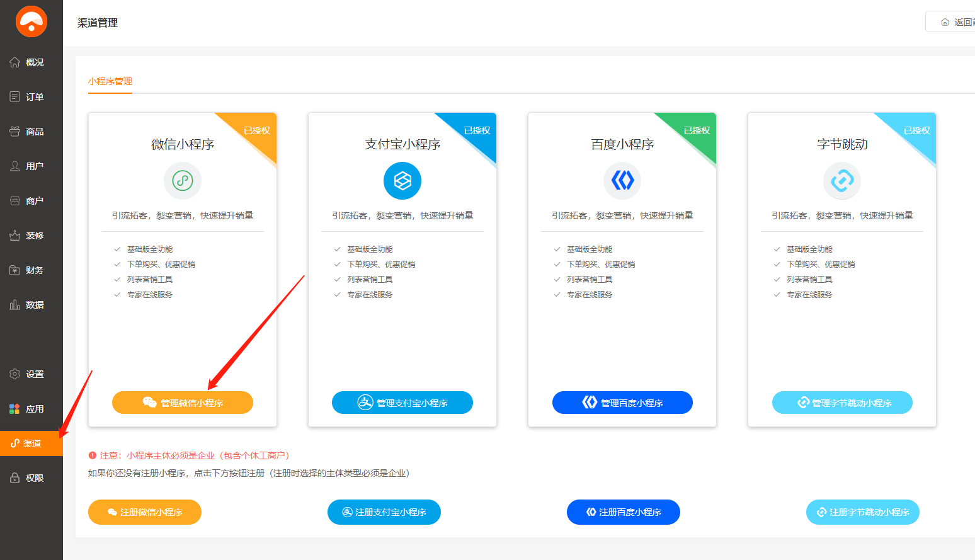Click the 渠道管理 page heading
The height and width of the screenshot is (560, 975).
(98, 23)
